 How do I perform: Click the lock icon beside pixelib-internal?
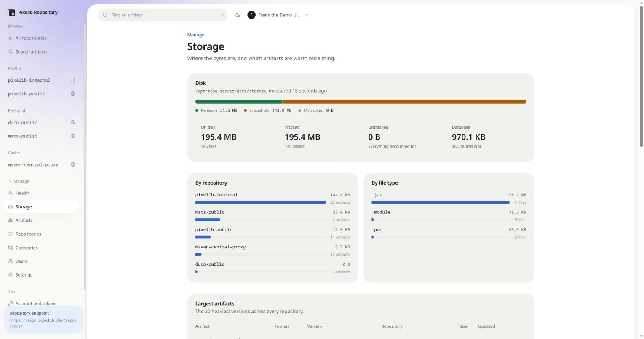pyautogui.click(x=73, y=80)
